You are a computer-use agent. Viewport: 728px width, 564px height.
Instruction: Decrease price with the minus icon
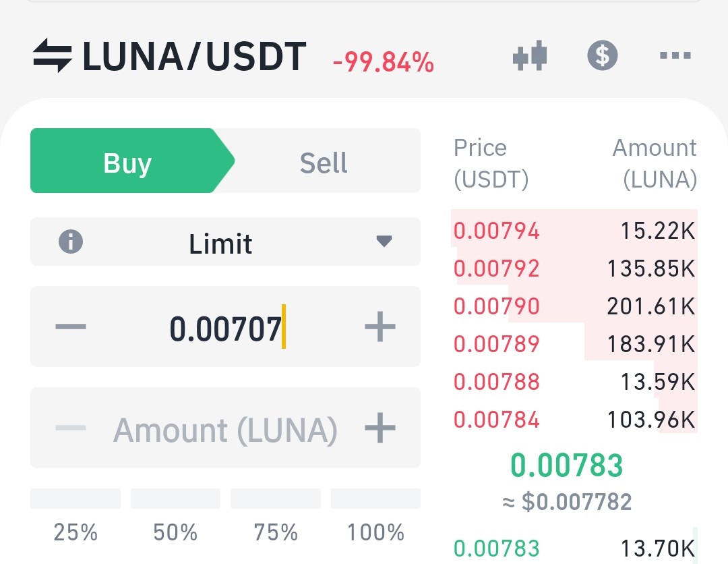pyautogui.click(x=71, y=326)
